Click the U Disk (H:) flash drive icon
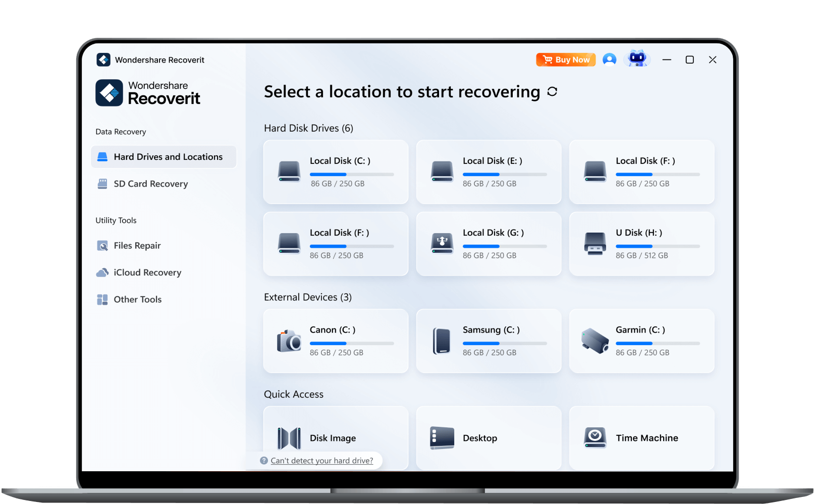Screen dimensions: 814x504 click(x=595, y=244)
